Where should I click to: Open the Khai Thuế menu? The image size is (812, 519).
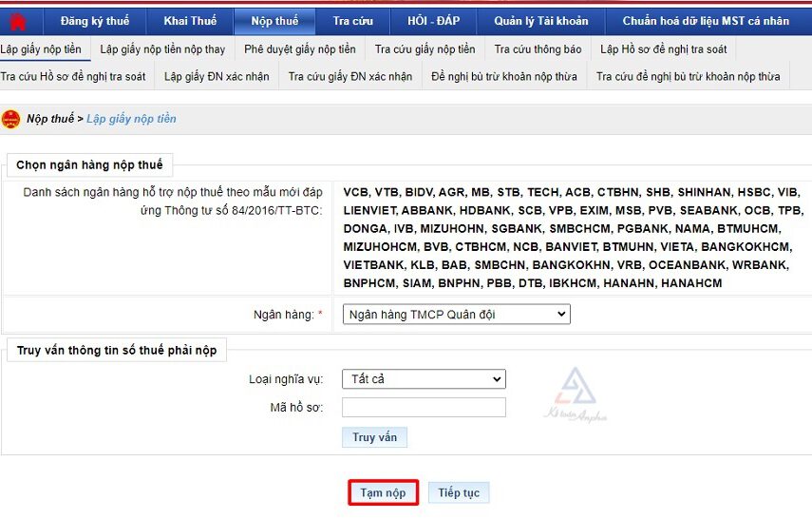pyautogui.click(x=190, y=21)
